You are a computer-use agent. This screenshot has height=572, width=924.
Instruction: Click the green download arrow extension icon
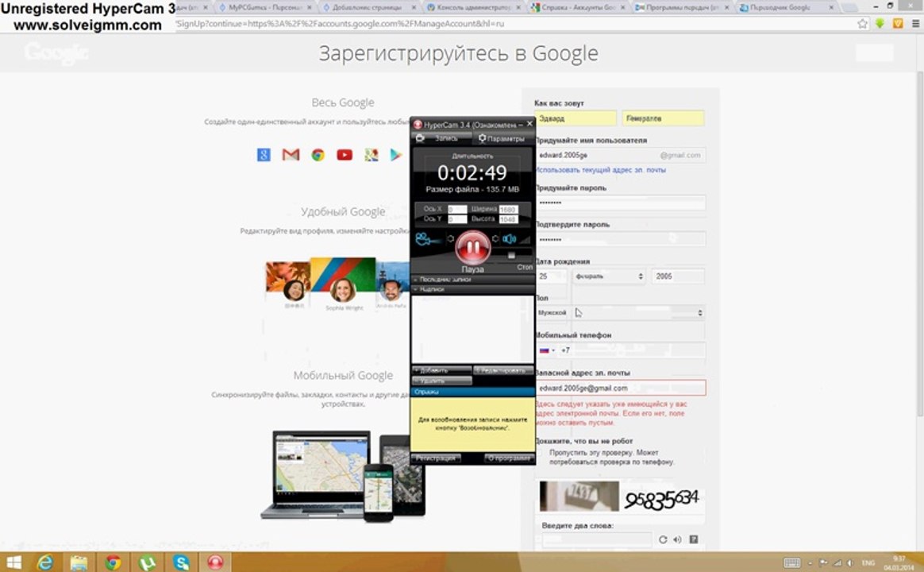point(880,24)
